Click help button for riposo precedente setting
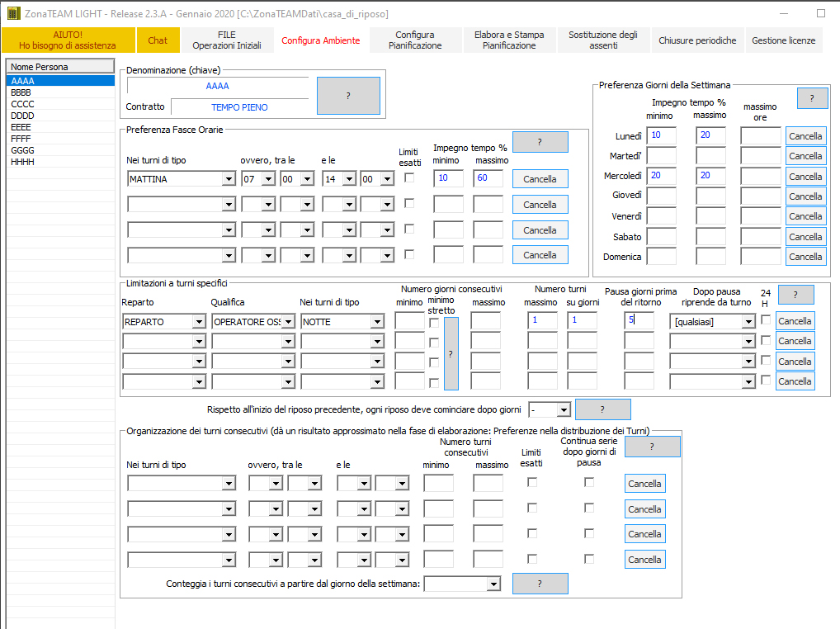Image resolution: width=840 pixels, height=629 pixels. [x=602, y=409]
